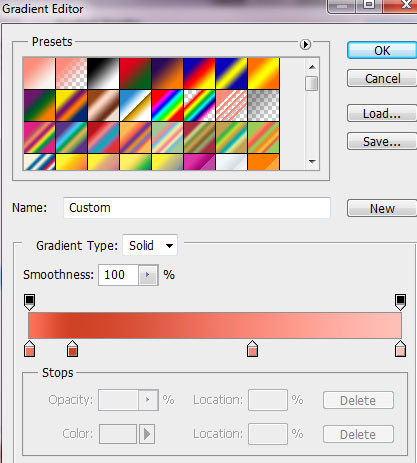Choose the black to white gradient preset
Image resolution: width=417 pixels, height=463 pixels.
(103, 73)
